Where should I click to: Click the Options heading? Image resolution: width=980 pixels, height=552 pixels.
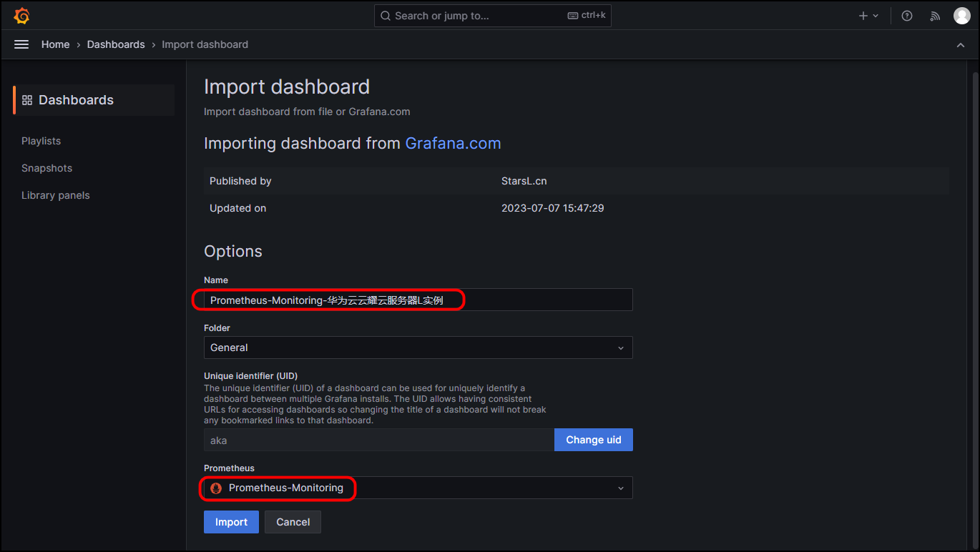click(x=233, y=251)
